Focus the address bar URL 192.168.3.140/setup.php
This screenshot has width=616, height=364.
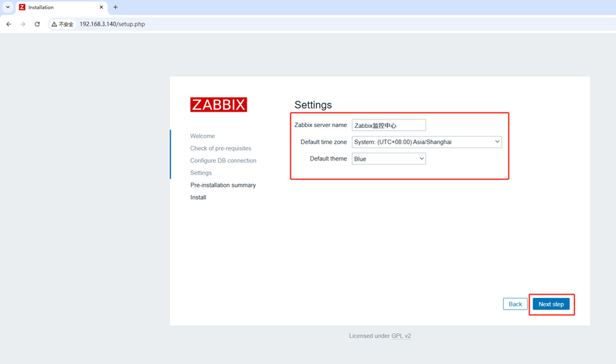click(112, 24)
